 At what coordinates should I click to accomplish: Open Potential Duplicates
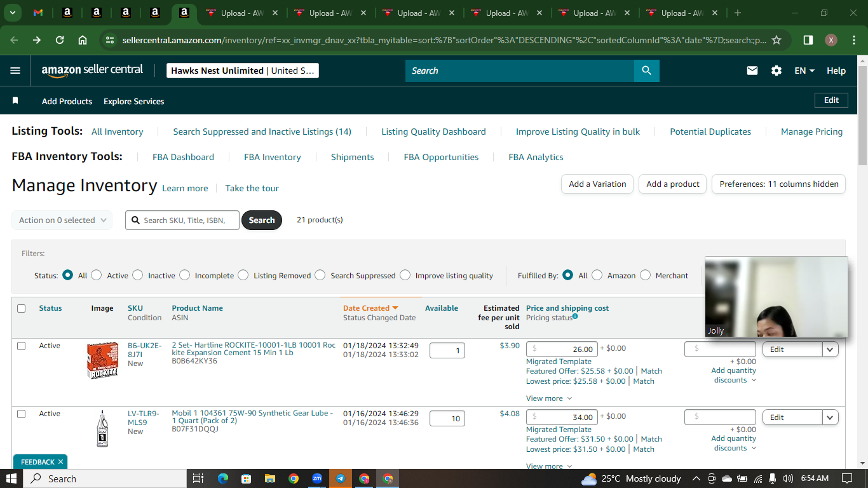[710, 132]
